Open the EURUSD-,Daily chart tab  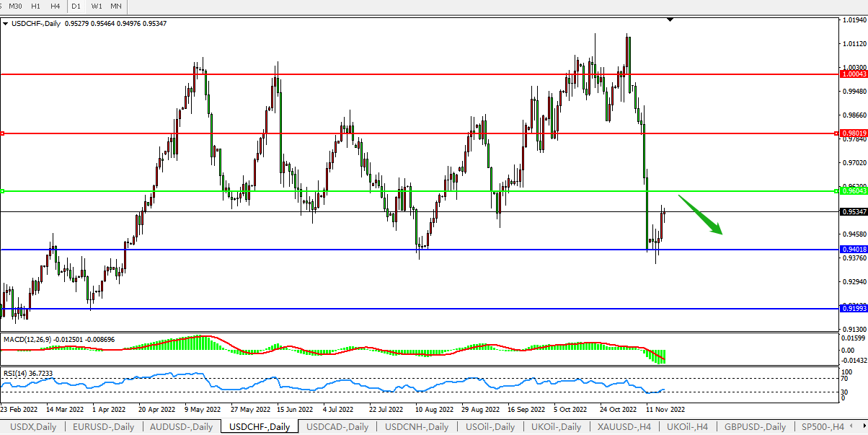click(x=103, y=427)
